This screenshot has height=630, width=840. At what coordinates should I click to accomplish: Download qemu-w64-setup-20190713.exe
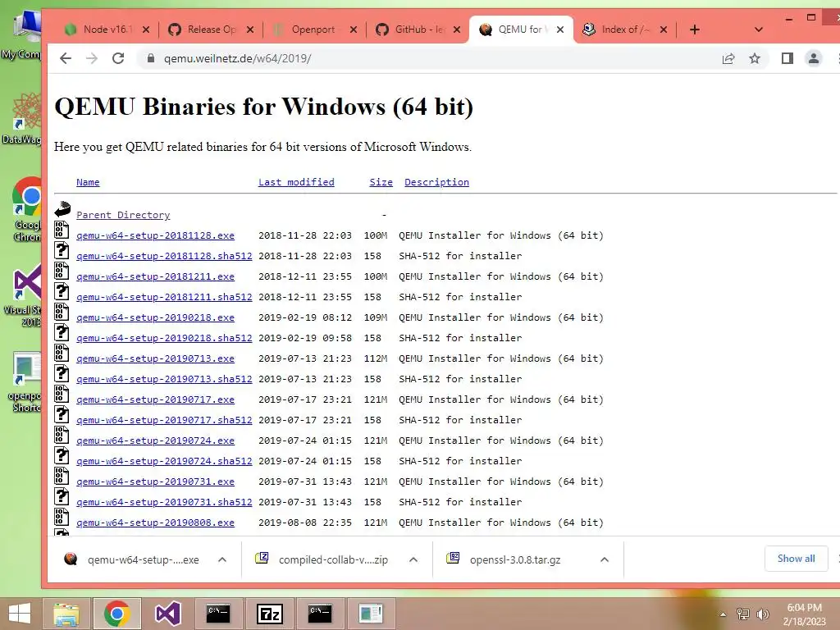coord(155,358)
